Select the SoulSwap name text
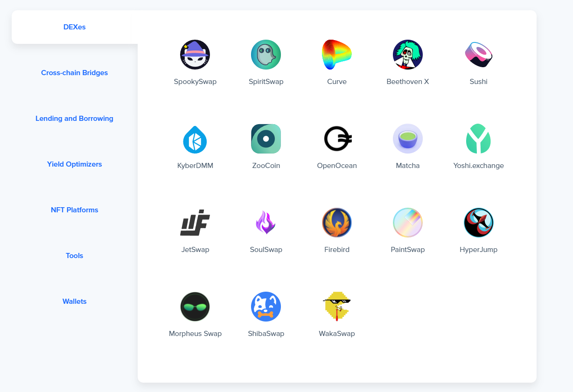573x392 pixels. click(x=266, y=250)
